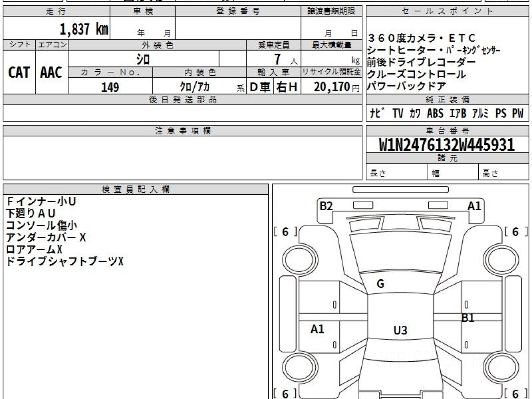Select the TV equipment entry
This screenshot has width=532, height=399.
tap(398, 113)
